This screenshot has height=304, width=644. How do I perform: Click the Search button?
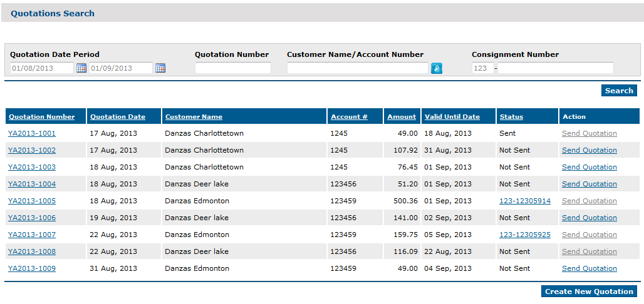tap(619, 91)
